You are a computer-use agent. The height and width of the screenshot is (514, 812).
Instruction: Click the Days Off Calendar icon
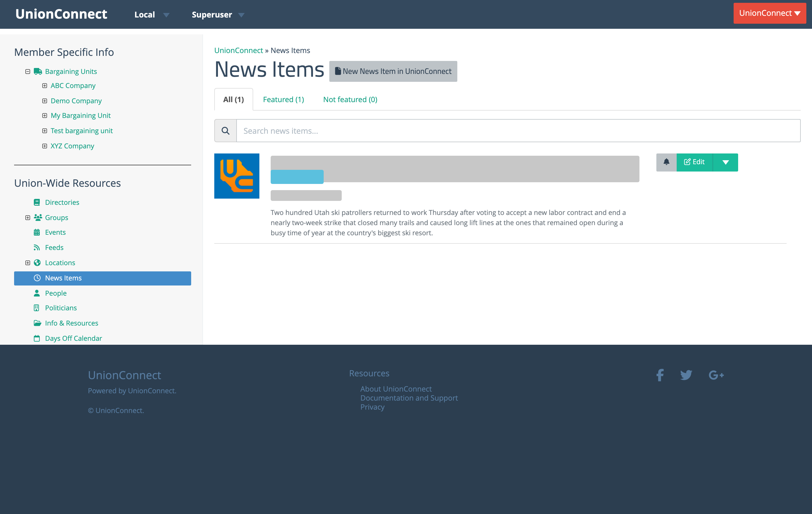[x=37, y=338]
